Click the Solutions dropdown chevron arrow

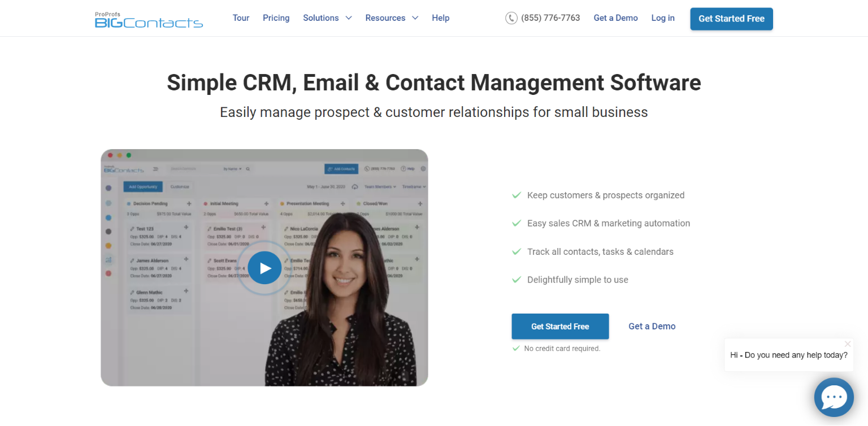pos(349,18)
